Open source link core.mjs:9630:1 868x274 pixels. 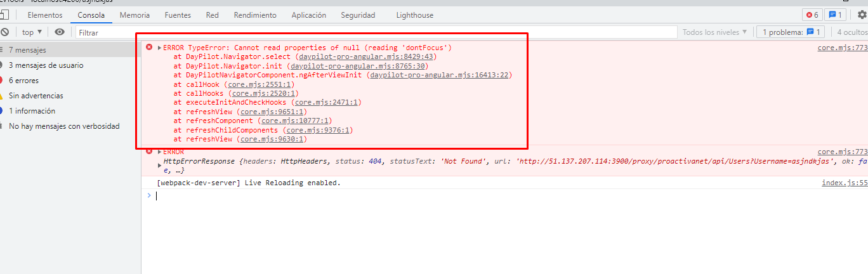click(272, 139)
